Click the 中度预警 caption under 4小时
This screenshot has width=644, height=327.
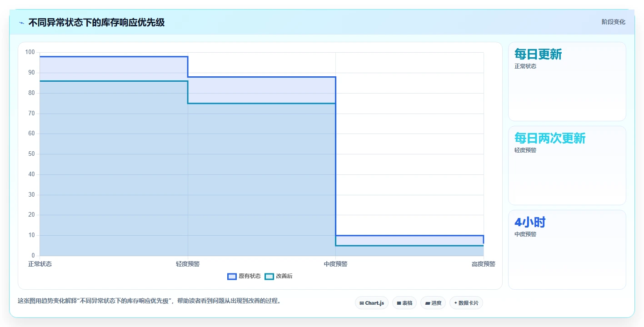tap(525, 234)
